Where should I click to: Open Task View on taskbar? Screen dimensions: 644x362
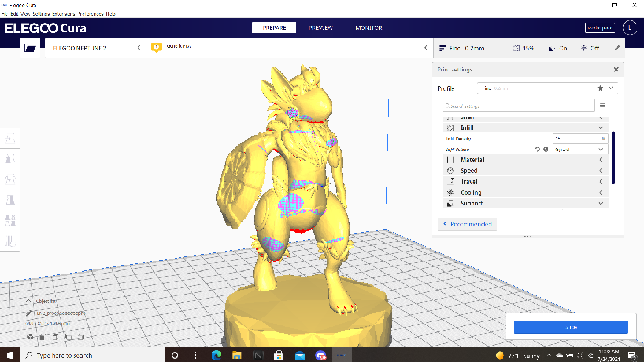click(x=195, y=355)
